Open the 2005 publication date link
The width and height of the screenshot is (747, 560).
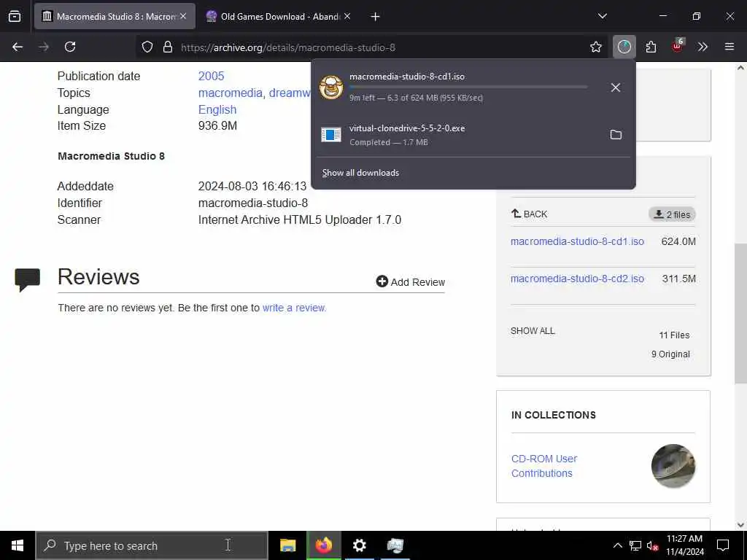pos(211,76)
